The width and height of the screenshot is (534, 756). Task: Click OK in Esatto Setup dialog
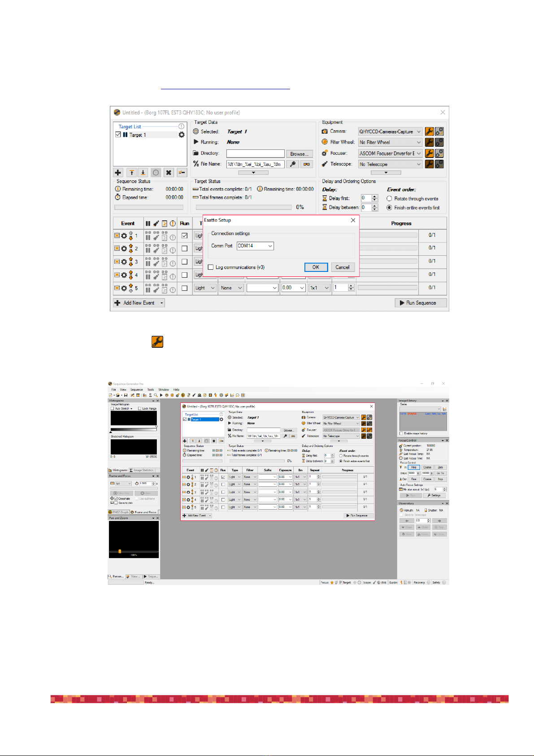click(316, 267)
